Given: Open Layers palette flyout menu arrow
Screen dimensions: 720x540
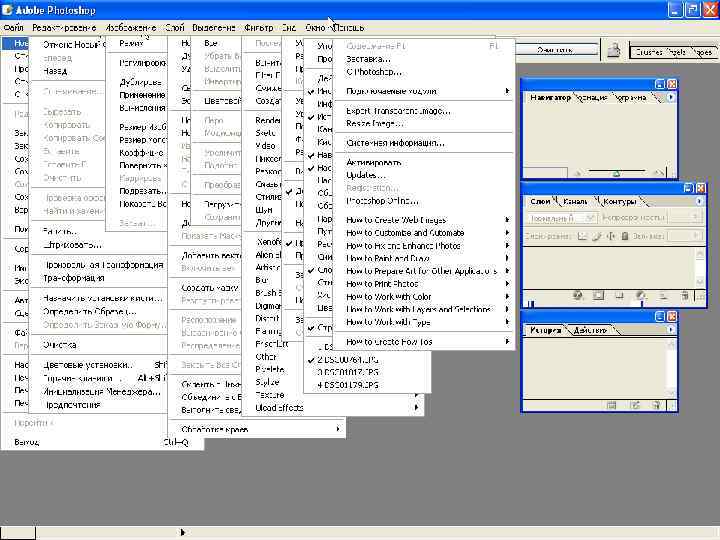Looking at the screenshot, I should (699, 201).
